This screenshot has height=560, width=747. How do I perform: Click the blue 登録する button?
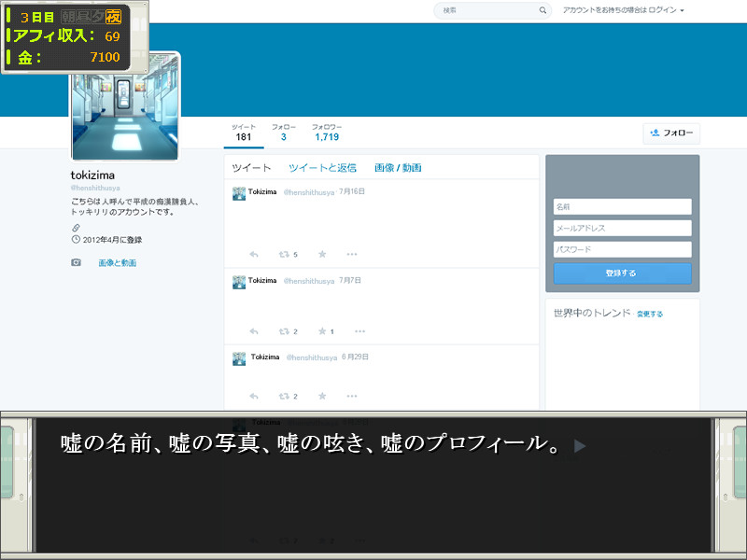coord(622,273)
